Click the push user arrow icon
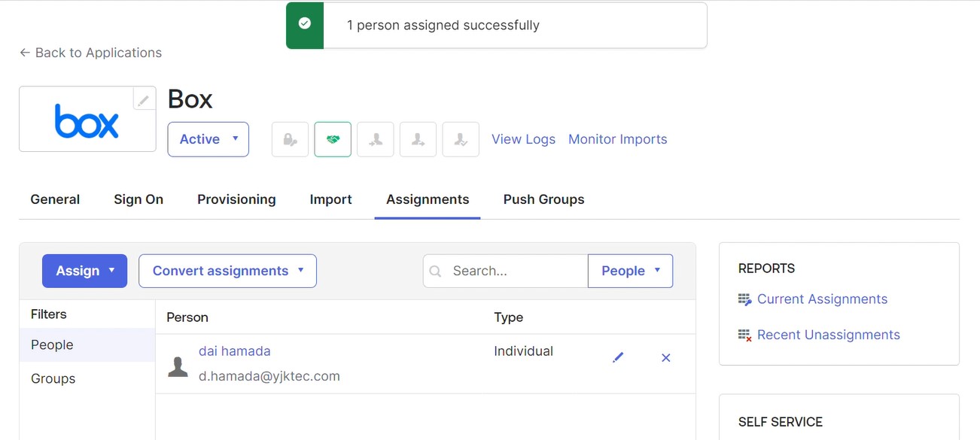980x440 pixels. (x=418, y=139)
